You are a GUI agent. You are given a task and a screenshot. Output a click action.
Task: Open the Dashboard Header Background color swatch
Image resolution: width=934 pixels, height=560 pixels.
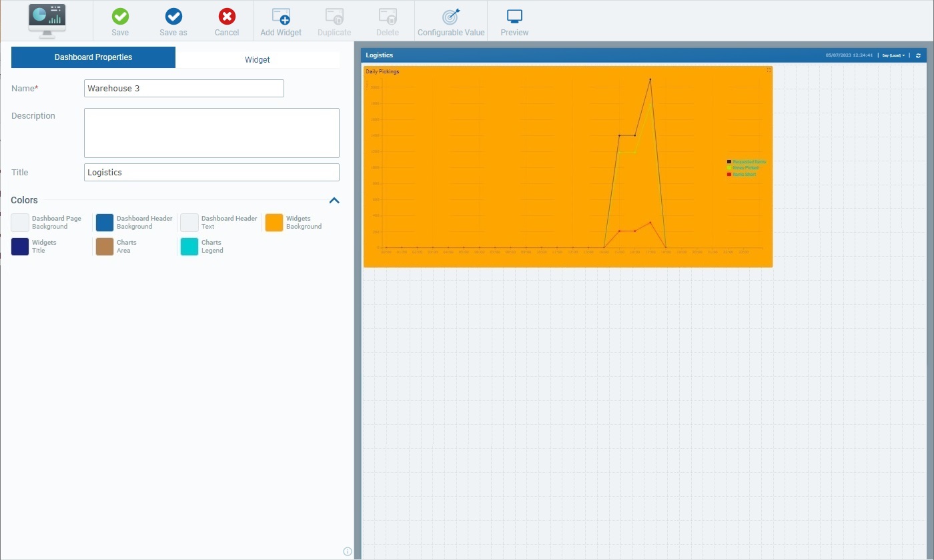pyautogui.click(x=105, y=223)
